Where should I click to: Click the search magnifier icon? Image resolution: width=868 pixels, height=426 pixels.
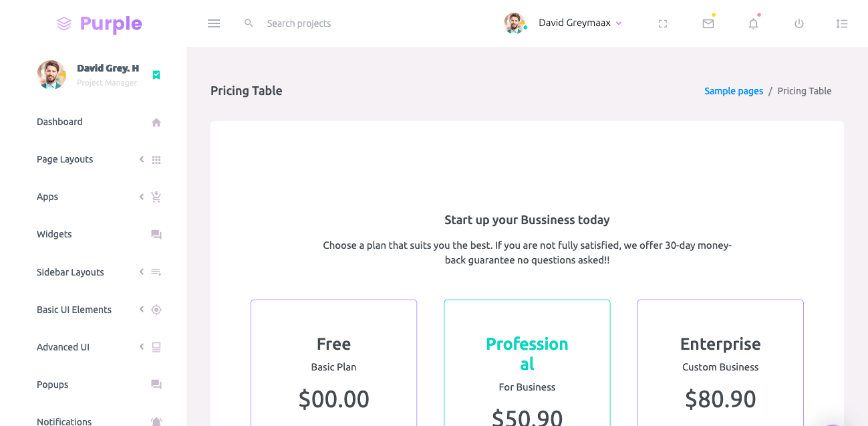point(249,23)
